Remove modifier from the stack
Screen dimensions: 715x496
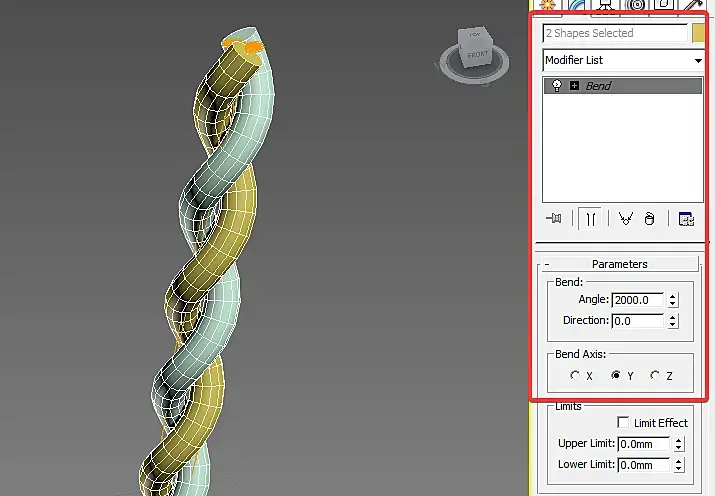point(649,219)
